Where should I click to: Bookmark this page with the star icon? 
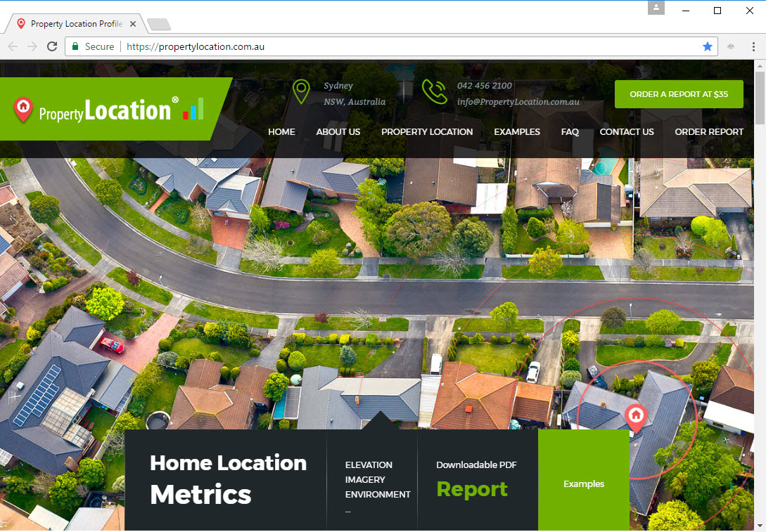(x=707, y=46)
